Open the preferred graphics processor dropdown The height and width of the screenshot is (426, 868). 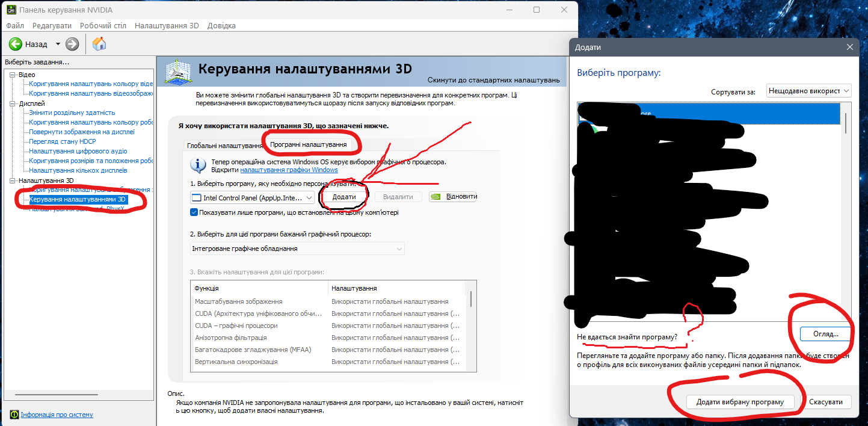coord(297,248)
